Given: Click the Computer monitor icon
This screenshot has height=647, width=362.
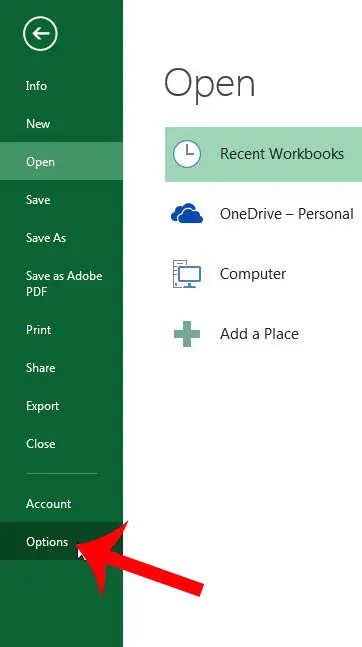Looking at the screenshot, I should click(187, 274).
